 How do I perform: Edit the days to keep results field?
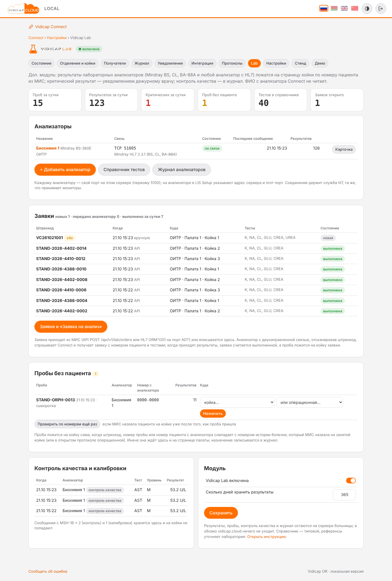344,495
